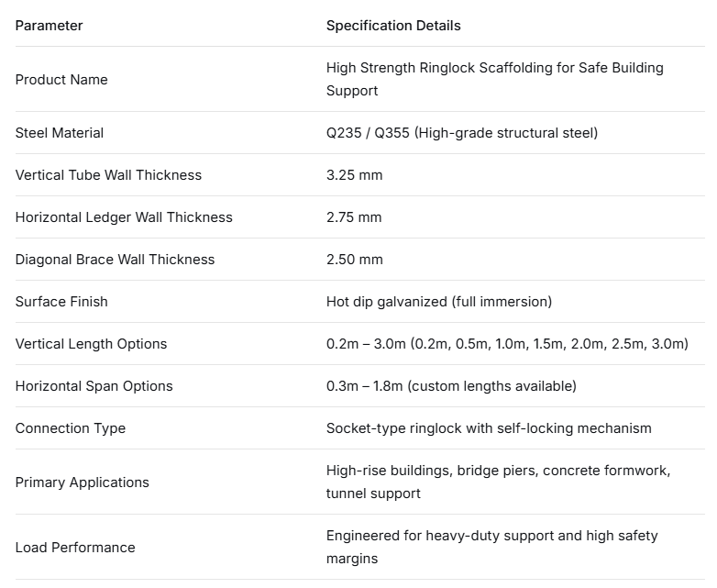Click the Hot dip galvanized finish value
Viewport: 717px width, 588px height.
(438, 302)
